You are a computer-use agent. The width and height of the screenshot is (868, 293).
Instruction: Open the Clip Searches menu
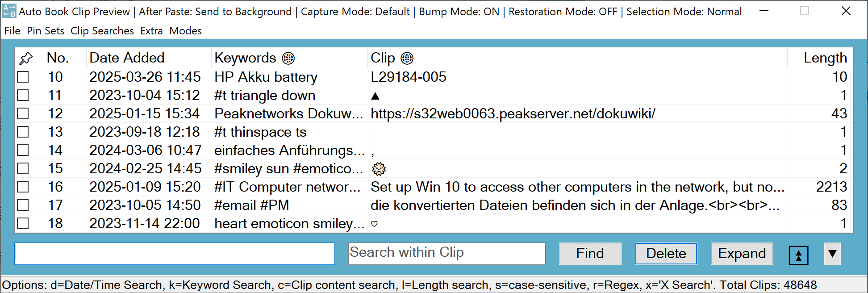pos(102,31)
